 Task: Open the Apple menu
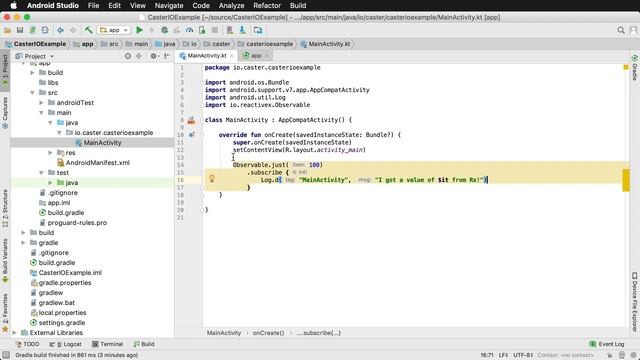point(13,6)
